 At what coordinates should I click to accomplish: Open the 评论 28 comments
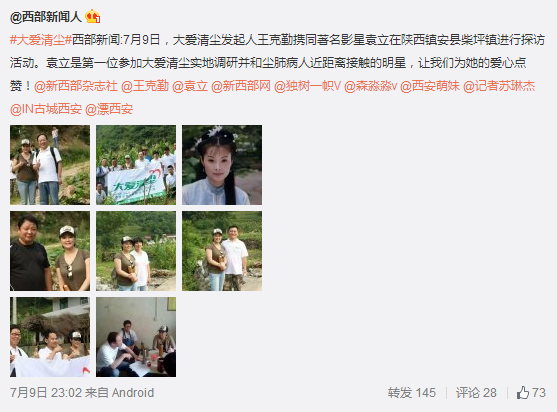476,393
